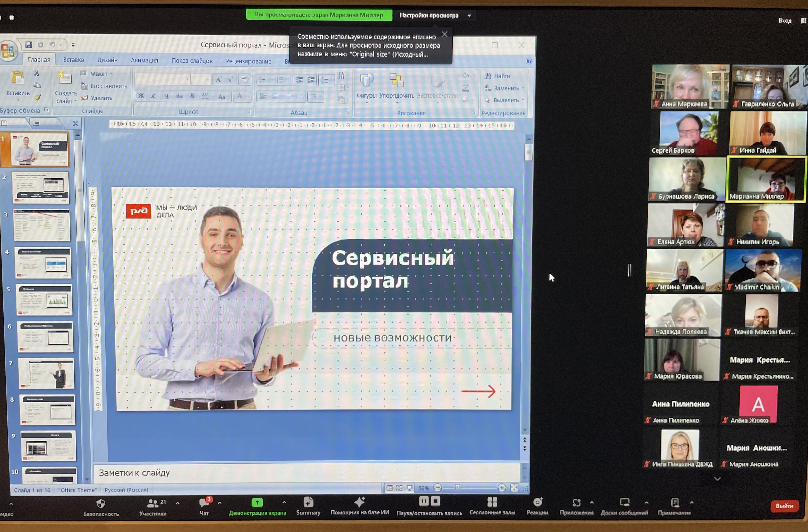This screenshot has height=532, width=808.
Task: Toggle center text alignment
Action: click(275, 96)
